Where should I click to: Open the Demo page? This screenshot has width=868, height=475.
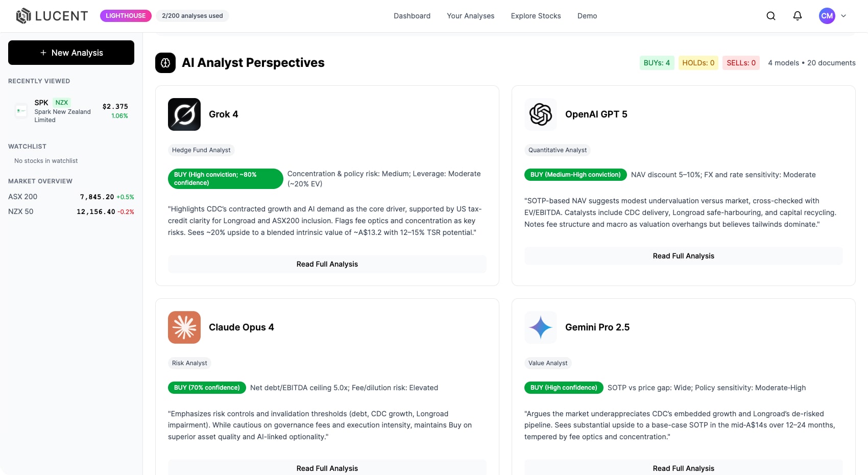(587, 16)
